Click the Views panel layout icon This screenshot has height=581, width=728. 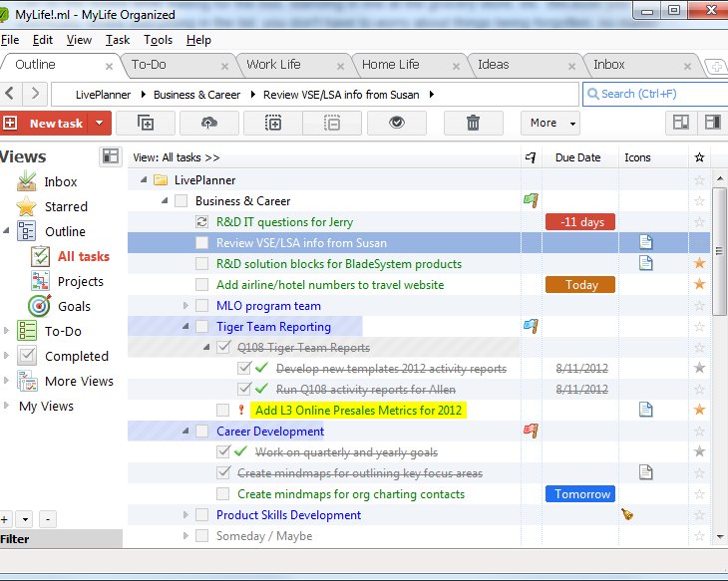(111, 156)
